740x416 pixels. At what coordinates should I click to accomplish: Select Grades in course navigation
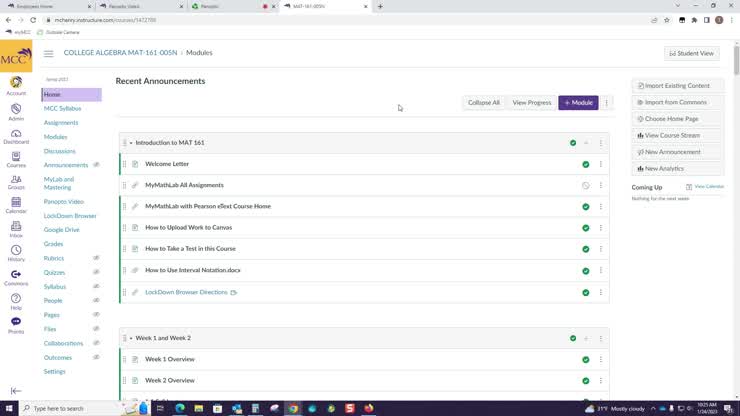[x=53, y=244]
